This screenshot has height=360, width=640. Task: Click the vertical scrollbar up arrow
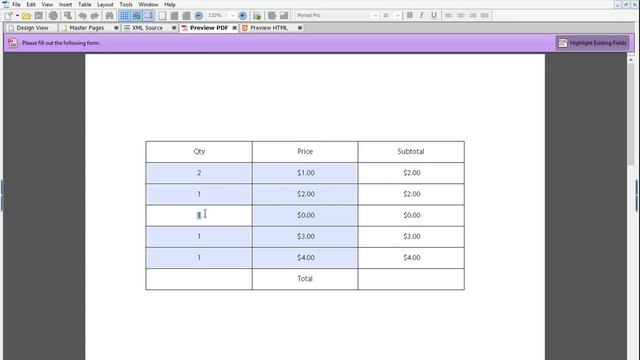631,60
